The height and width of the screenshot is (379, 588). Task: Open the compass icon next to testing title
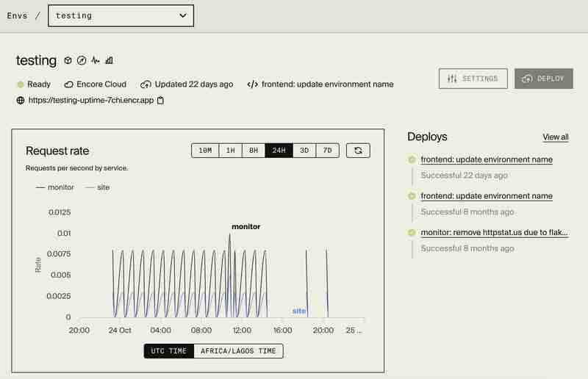[x=82, y=60]
